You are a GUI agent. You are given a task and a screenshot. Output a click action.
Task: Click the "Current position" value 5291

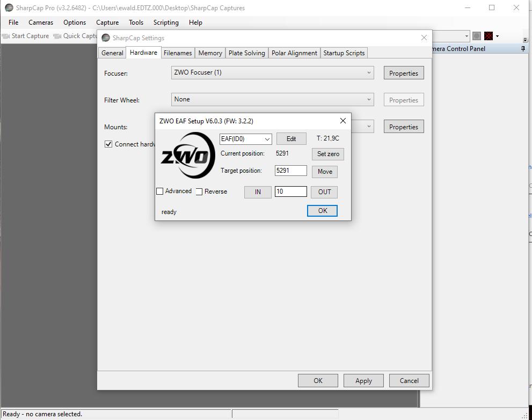click(x=282, y=153)
